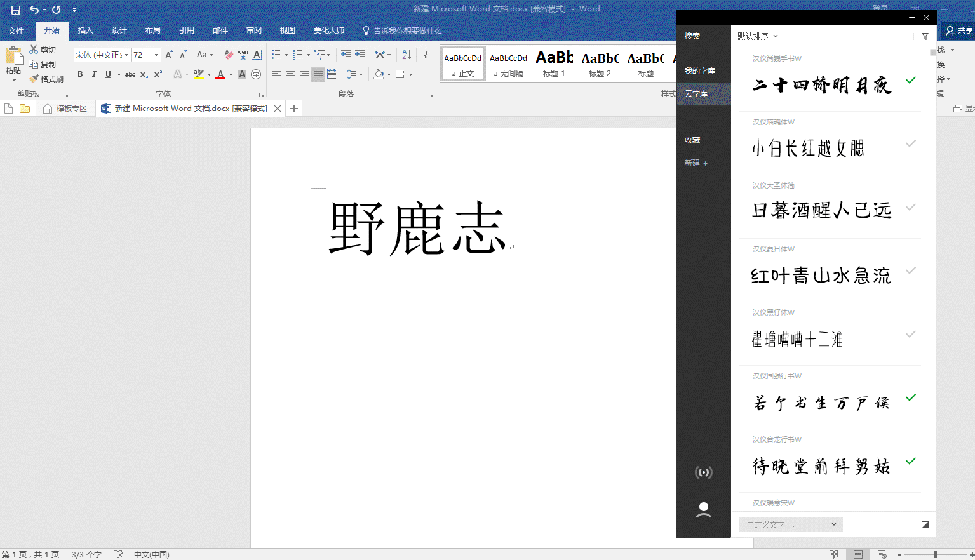
Task: Switch to the Insert (插入) tab
Action: pyautogui.click(x=86, y=30)
